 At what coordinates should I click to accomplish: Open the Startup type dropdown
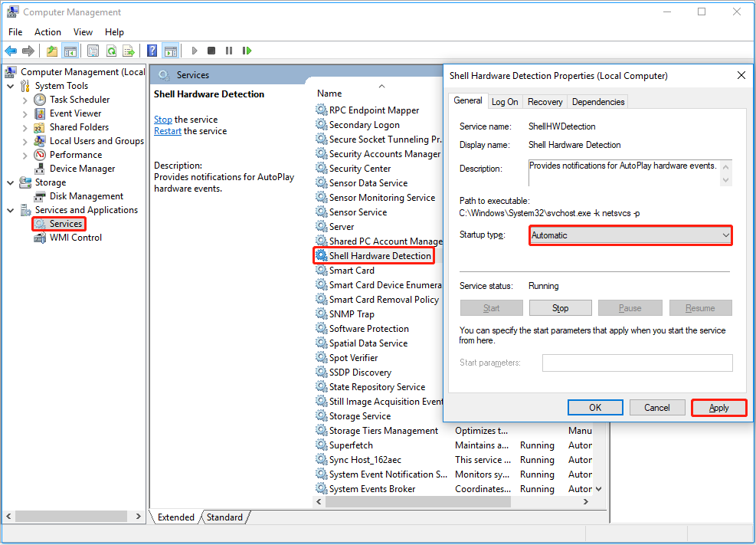click(724, 236)
